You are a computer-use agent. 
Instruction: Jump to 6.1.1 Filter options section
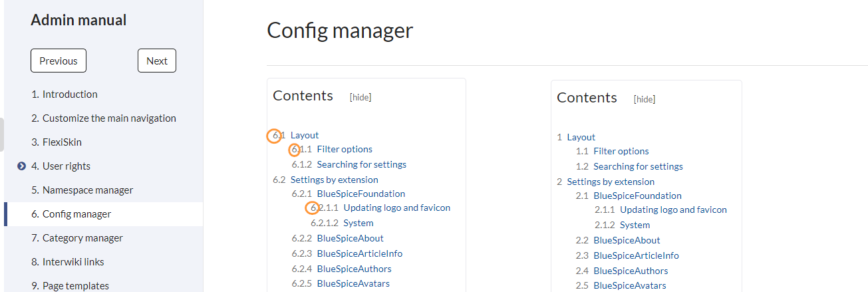(x=332, y=149)
